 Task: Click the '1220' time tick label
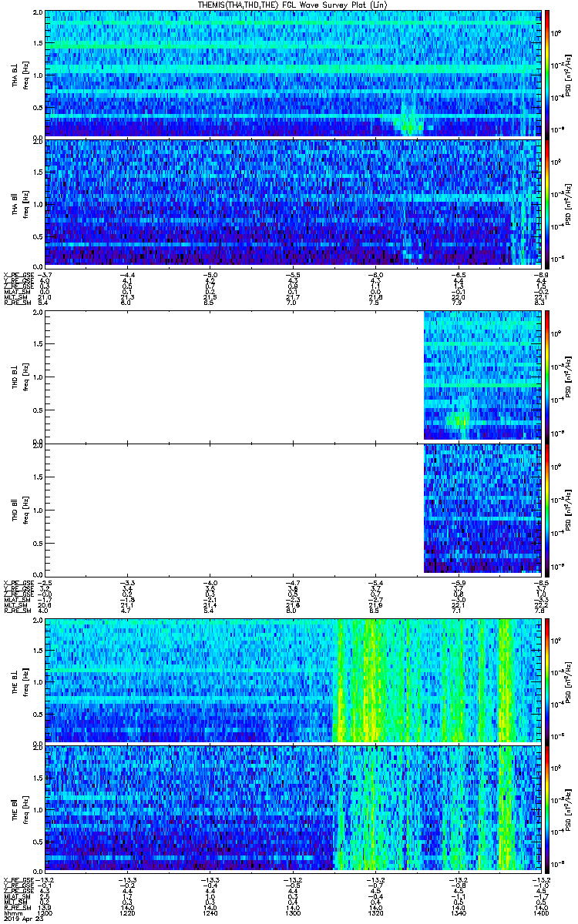pyautogui.click(x=127, y=912)
